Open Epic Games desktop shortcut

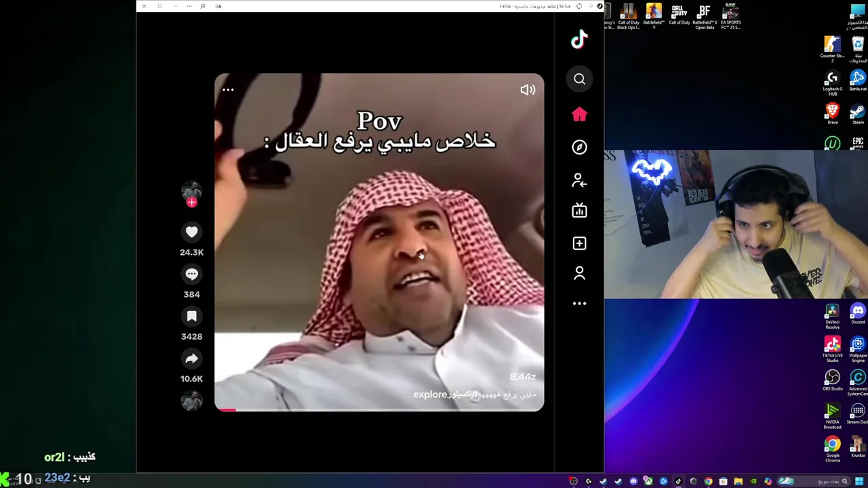pyautogui.click(x=858, y=143)
